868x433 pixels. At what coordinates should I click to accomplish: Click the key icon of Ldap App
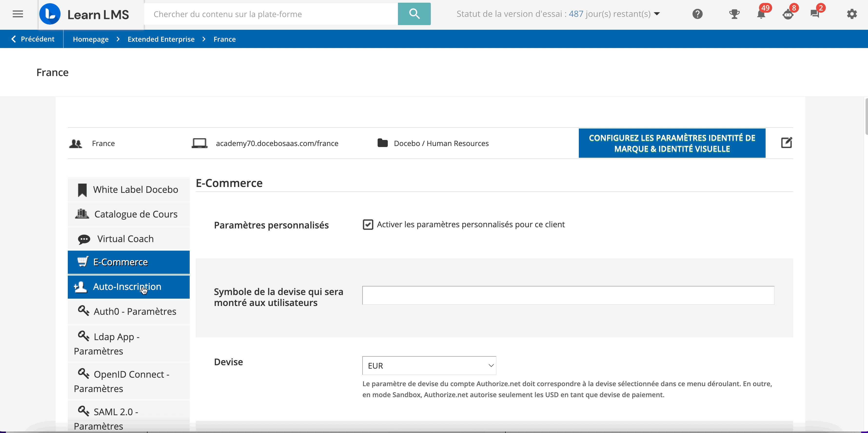click(84, 336)
